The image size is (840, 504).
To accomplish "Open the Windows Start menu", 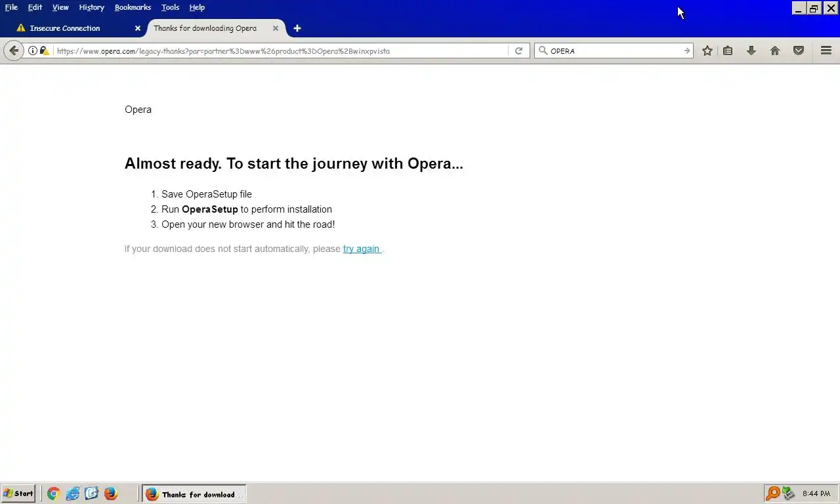I will [x=18, y=493].
